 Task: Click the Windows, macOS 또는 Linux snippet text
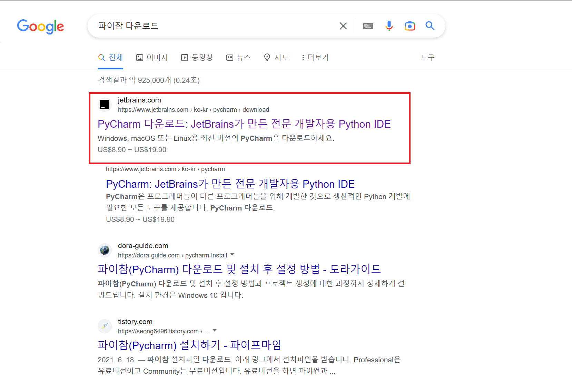[x=216, y=138]
